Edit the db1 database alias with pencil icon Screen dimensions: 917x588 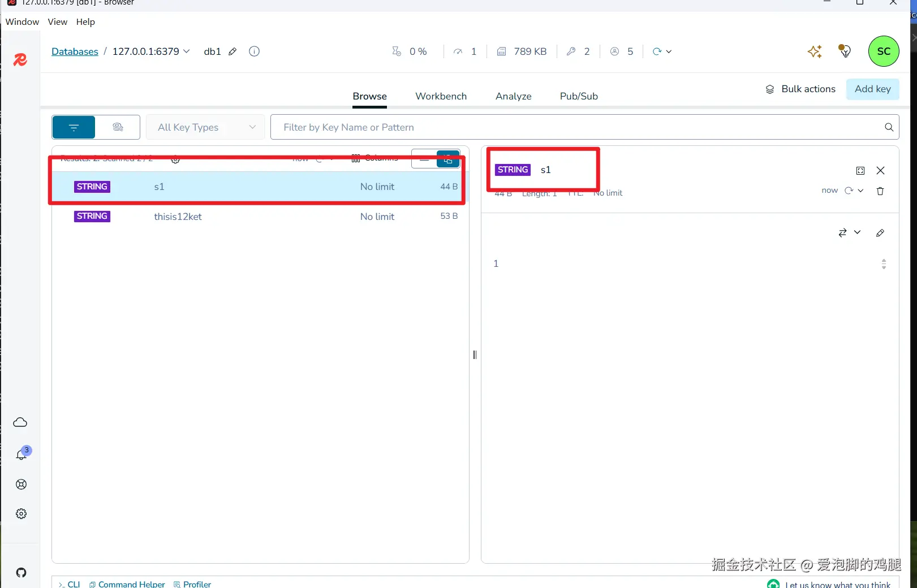point(233,51)
